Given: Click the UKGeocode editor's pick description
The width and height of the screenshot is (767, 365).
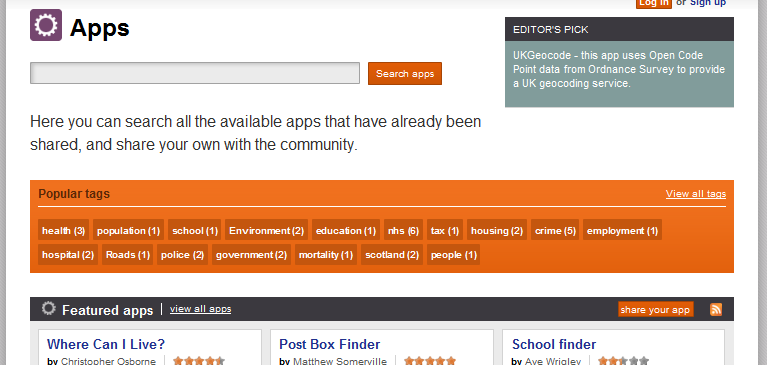Looking at the screenshot, I should pyautogui.click(x=619, y=69).
